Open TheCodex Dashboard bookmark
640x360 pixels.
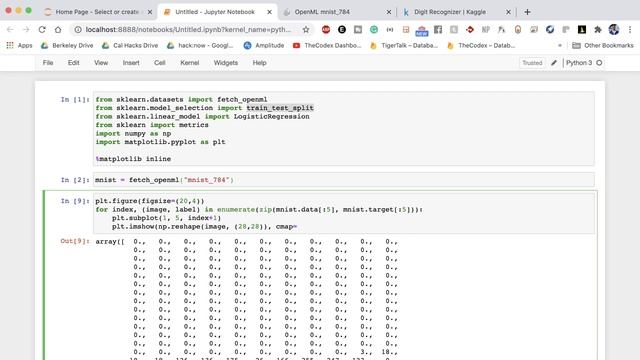coord(327,45)
